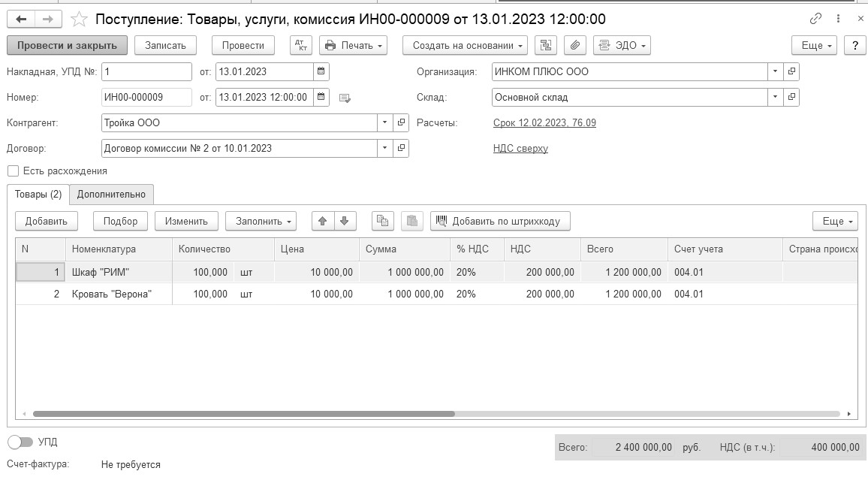Image resolution: width=868 pixels, height=477 pixels.
Task: Click the comment icon beside document date
Action: pyautogui.click(x=345, y=98)
